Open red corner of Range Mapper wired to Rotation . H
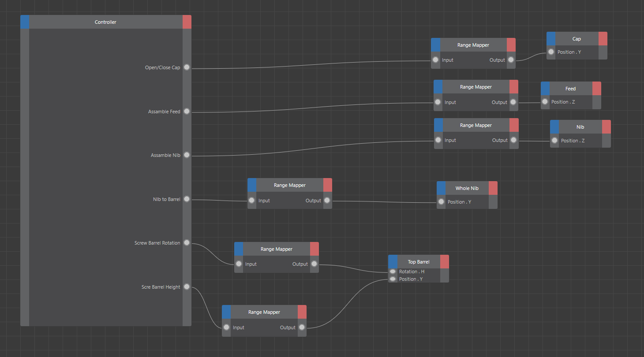Viewport: 644px width, 357px height. pos(315,249)
